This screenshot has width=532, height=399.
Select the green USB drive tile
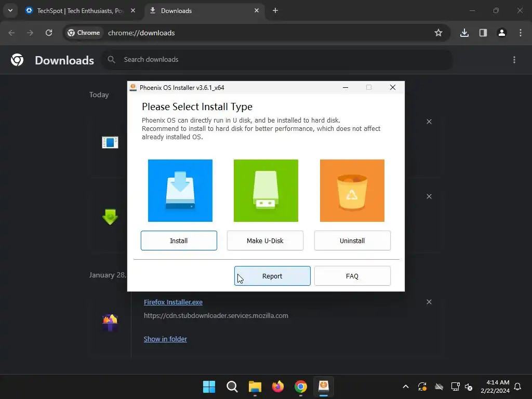[266, 191]
